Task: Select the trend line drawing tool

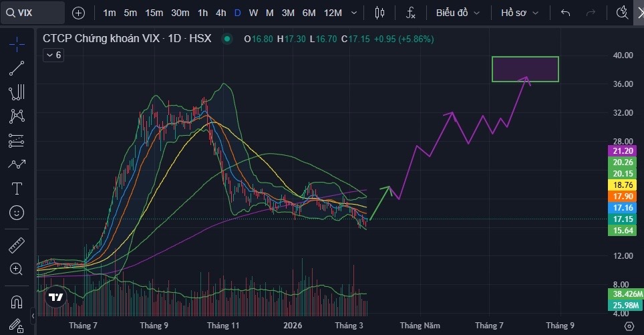Action: 17,68
